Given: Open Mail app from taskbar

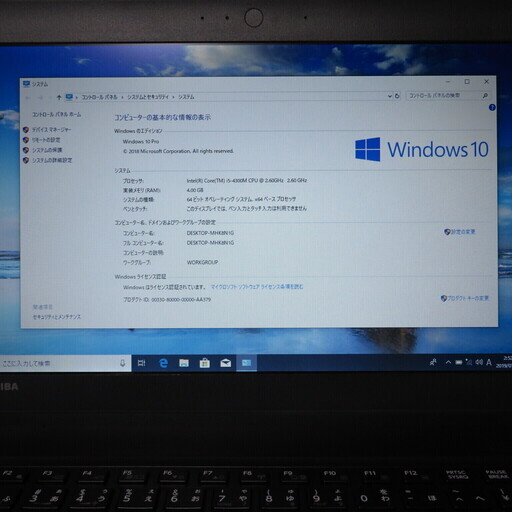Looking at the screenshot, I should (226, 363).
